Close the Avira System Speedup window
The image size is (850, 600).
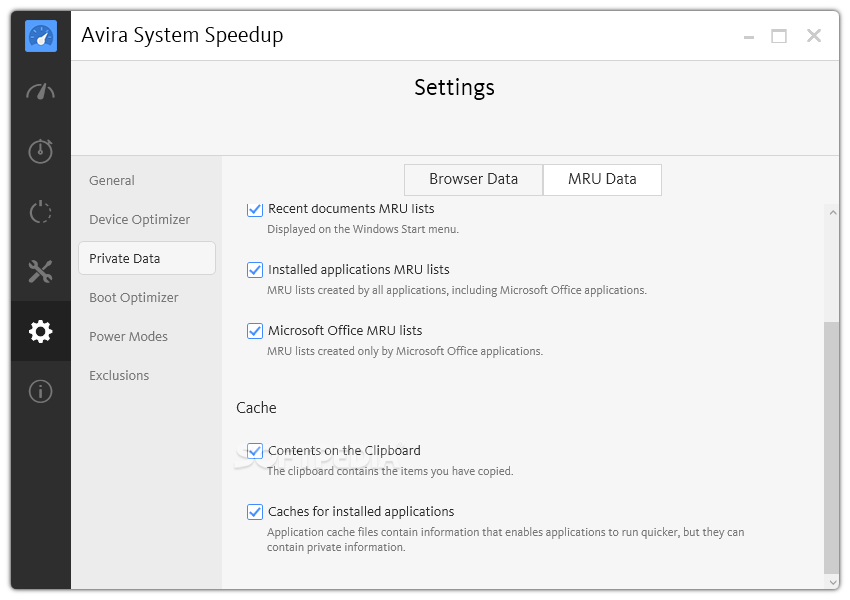(814, 36)
